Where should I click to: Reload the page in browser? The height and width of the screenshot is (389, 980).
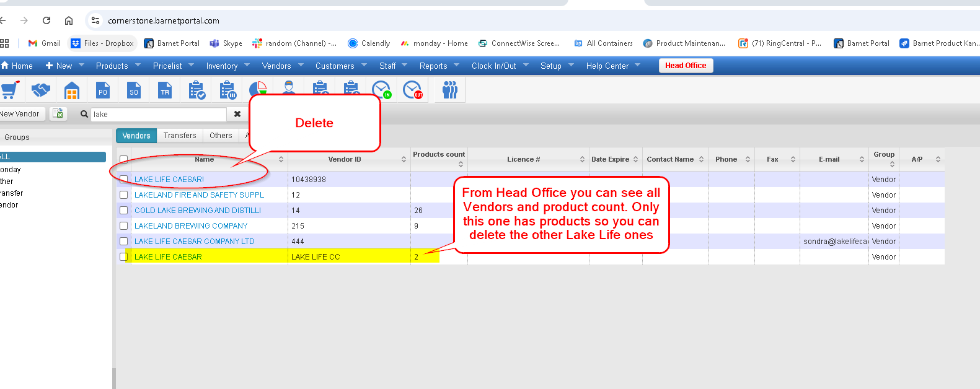[46, 20]
